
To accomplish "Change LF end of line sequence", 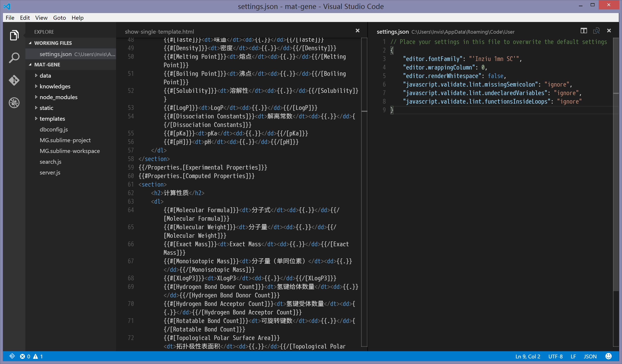I will coord(573,356).
